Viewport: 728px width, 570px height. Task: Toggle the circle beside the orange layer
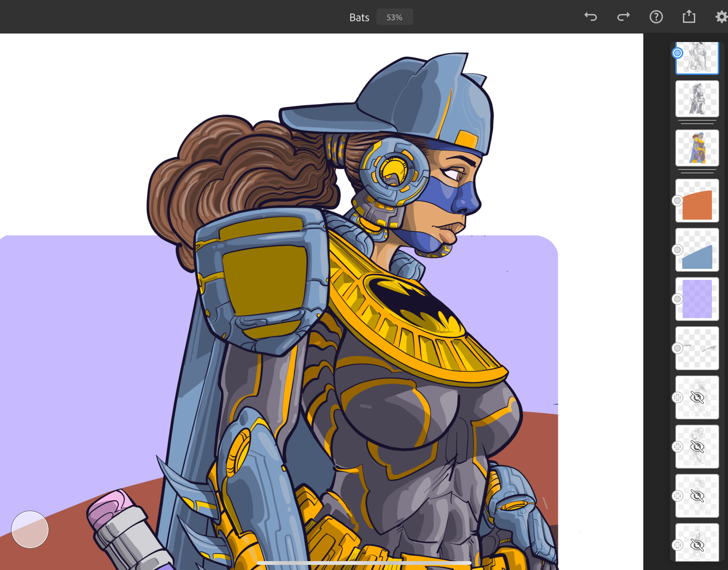point(677,201)
